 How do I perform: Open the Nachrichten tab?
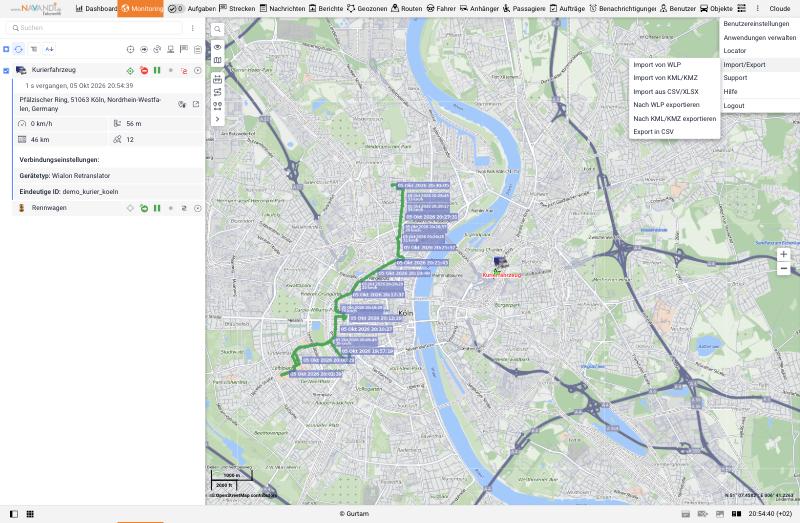(x=282, y=9)
